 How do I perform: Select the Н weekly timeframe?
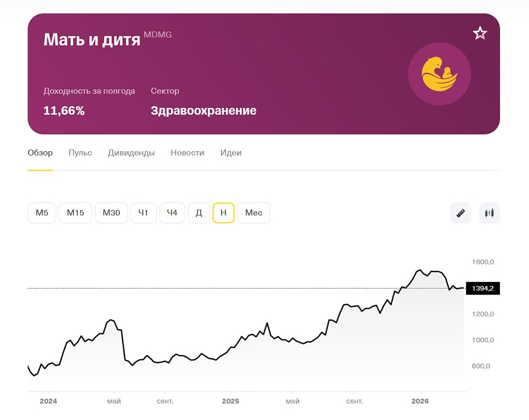(x=223, y=213)
